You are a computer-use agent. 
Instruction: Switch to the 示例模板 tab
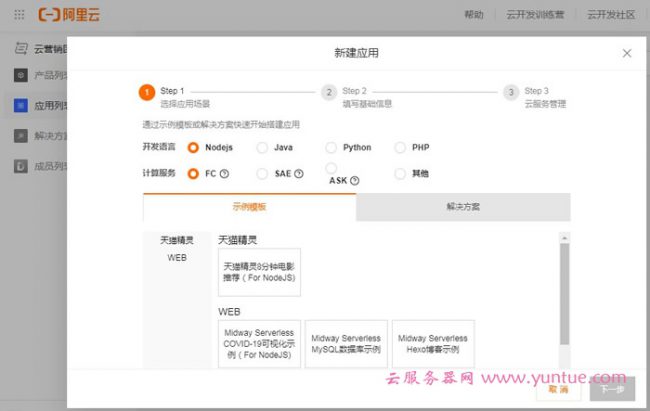pos(249,207)
